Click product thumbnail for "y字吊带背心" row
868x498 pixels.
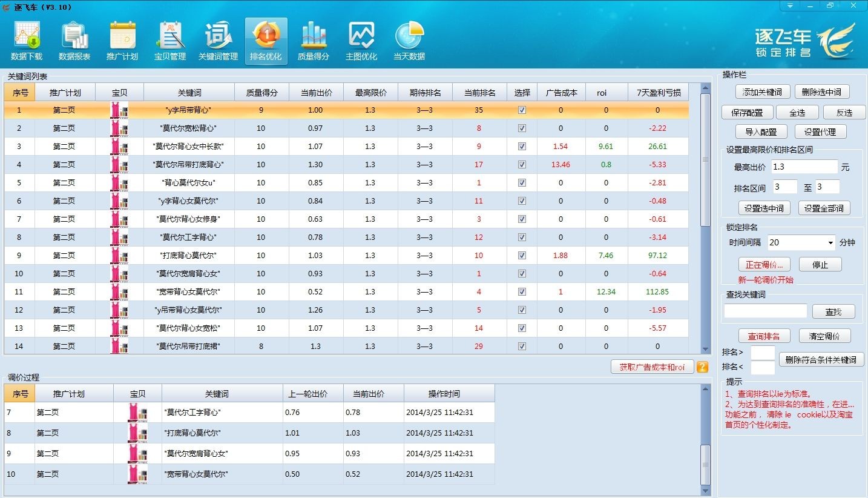119,110
